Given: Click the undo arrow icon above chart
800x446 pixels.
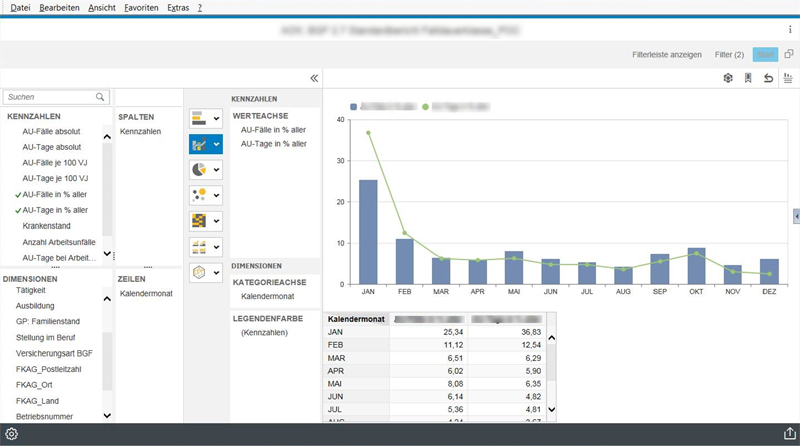Looking at the screenshot, I should tap(768, 78).
